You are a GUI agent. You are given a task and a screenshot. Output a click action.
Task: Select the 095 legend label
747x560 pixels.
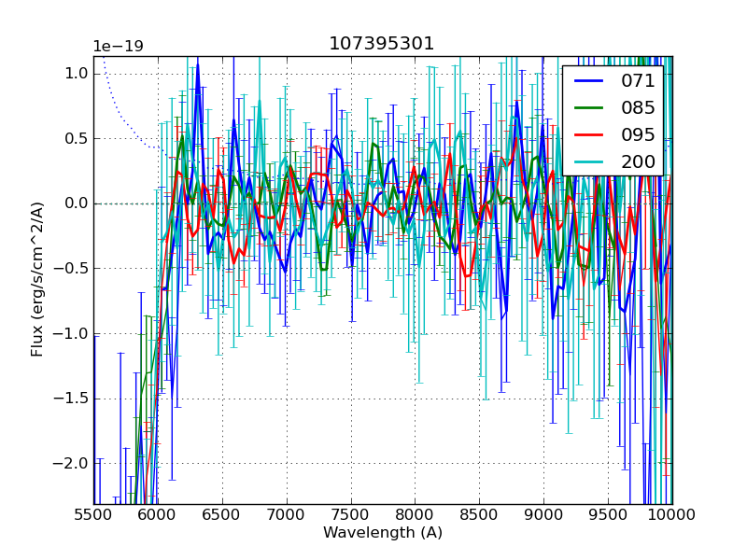(638, 134)
